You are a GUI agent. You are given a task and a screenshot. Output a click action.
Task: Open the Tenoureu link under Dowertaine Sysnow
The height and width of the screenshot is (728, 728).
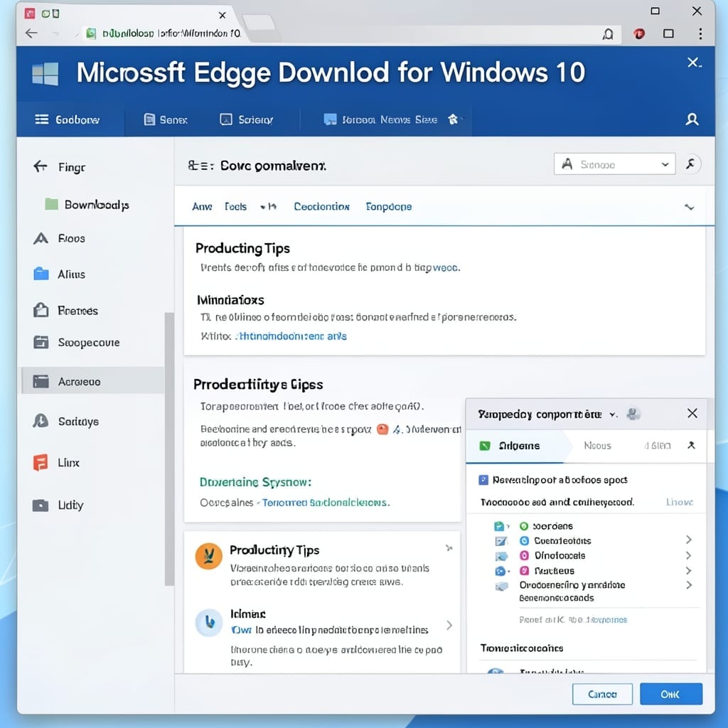(326, 503)
